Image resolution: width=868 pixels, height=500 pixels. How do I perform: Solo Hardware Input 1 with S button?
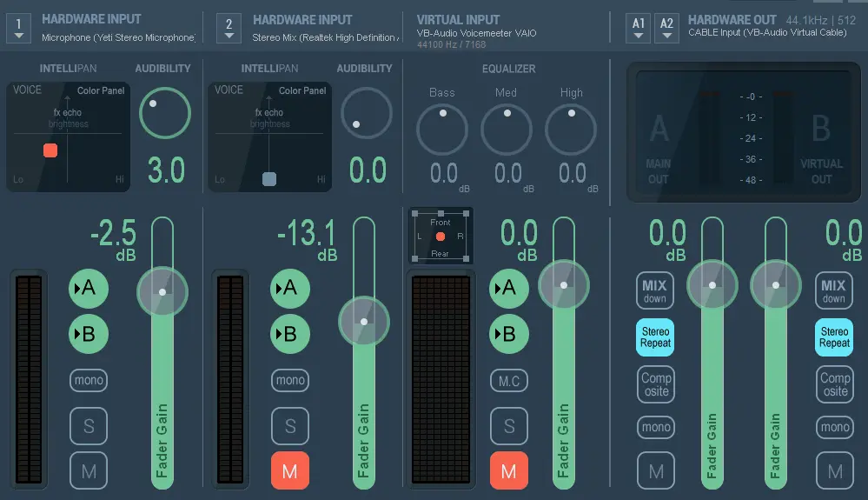click(x=89, y=426)
